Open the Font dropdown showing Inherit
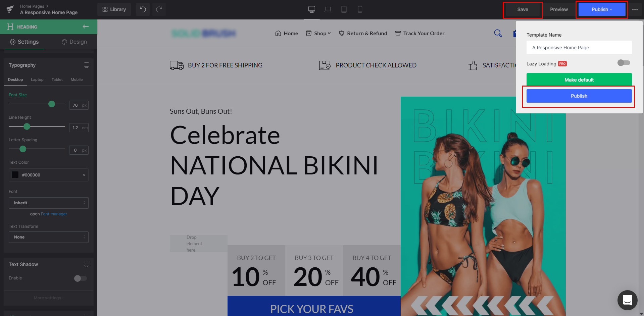This screenshot has width=644, height=316. tap(49, 203)
